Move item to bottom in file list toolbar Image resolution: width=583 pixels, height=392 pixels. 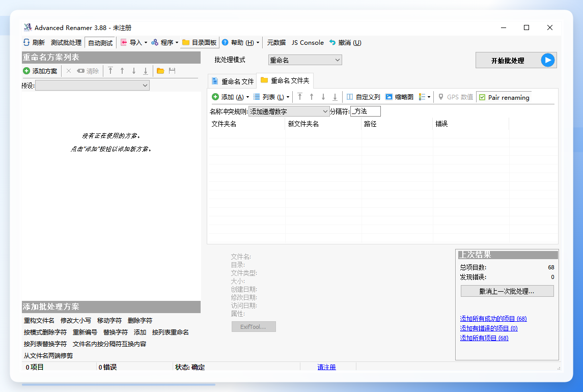pyautogui.click(x=335, y=97)
